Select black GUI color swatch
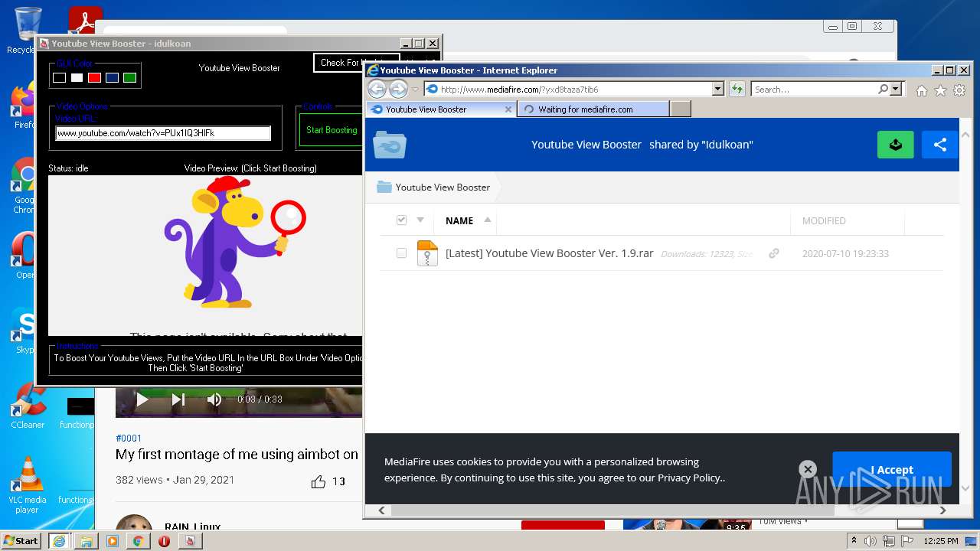The height and width of the screenshot is (551, 980). (59, 77)
